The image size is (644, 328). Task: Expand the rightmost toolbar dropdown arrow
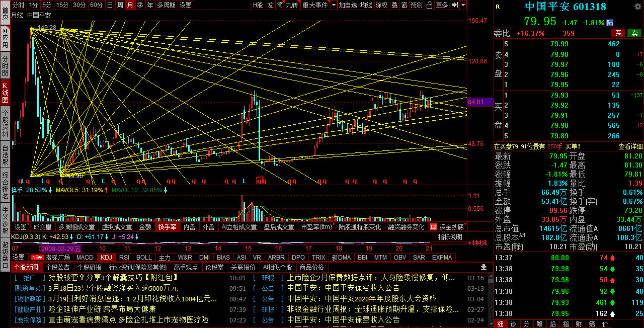point(463,5)
